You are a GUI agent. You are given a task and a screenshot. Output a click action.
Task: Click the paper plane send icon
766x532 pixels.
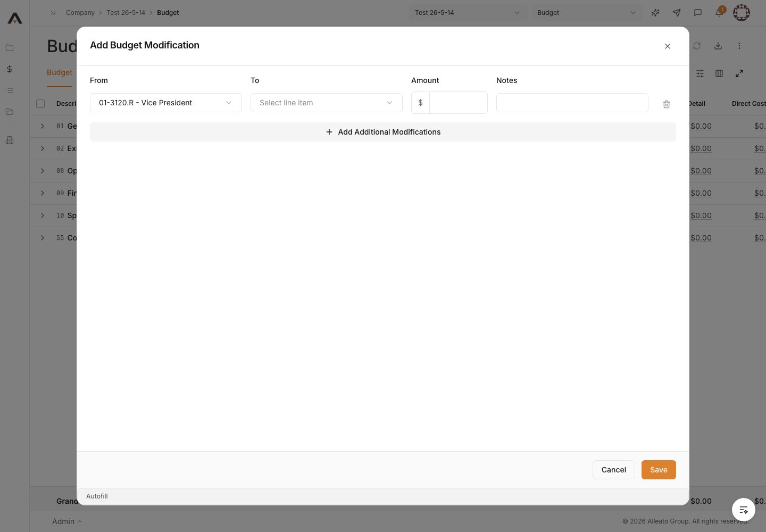(x=677, y=13)
